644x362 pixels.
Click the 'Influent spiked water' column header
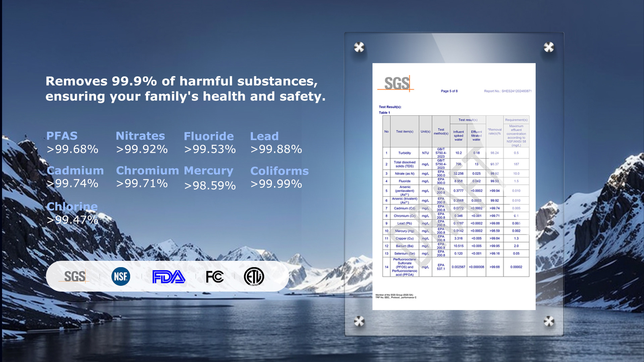[459, 136]
